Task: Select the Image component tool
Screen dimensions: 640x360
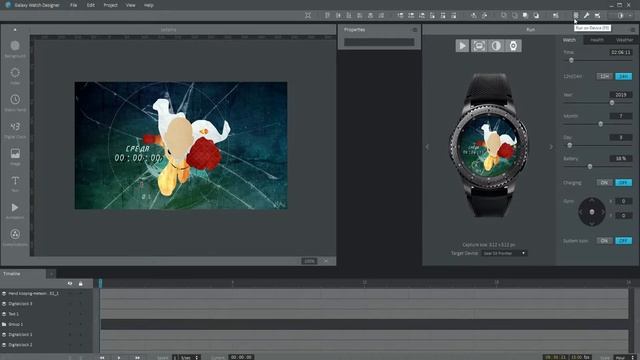Action: click(15, 156)
